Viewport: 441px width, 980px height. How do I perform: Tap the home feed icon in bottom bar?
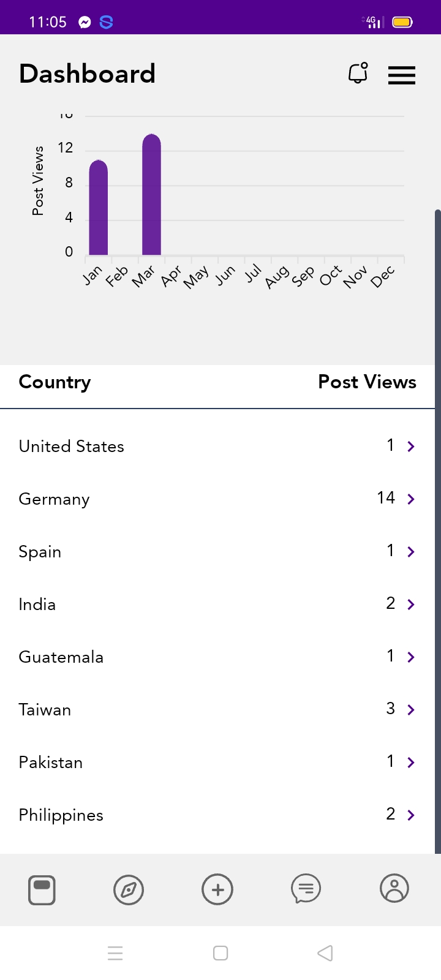click(42, 890)
